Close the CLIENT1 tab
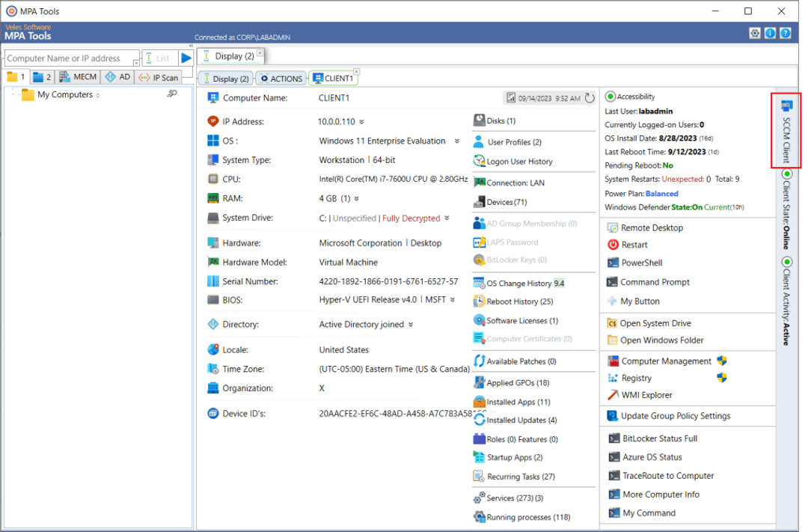The height and width of the screenshot is (532, 808). pyautogui.click(x=356, y=71)
